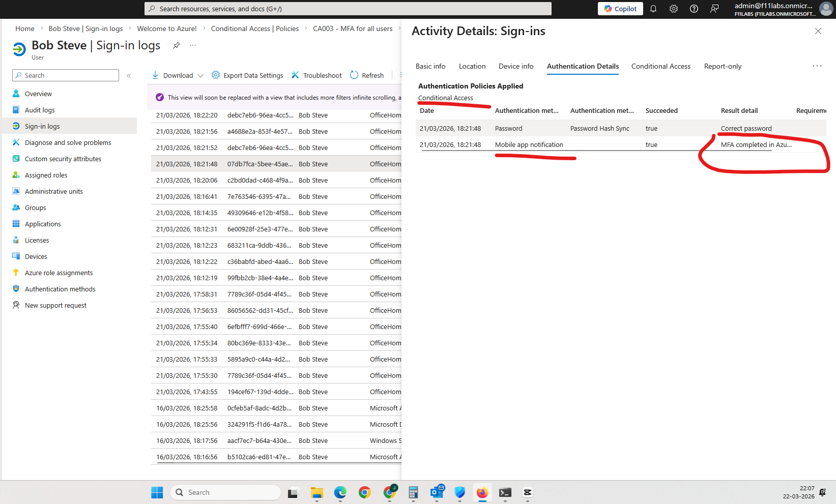836x504 pixels.
Task: Switch to the Conditional Access tab
Action: [x=660, y=66]
